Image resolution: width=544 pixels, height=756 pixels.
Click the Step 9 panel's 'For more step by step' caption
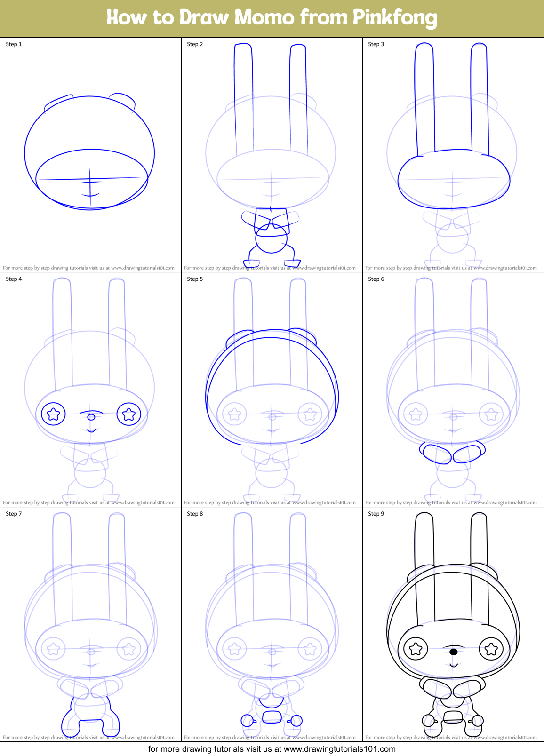451,737
